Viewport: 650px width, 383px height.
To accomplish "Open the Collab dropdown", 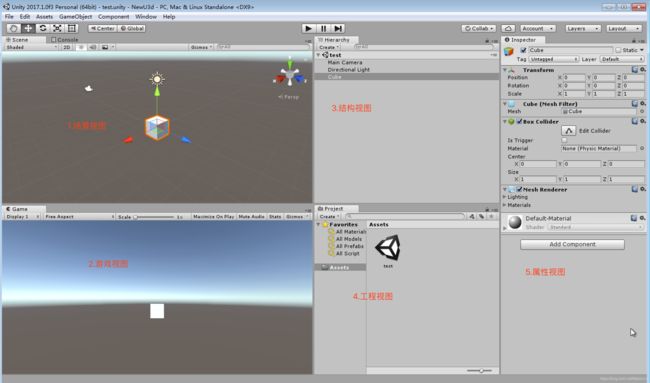I will pyautogui.click(x=479, y=28).
